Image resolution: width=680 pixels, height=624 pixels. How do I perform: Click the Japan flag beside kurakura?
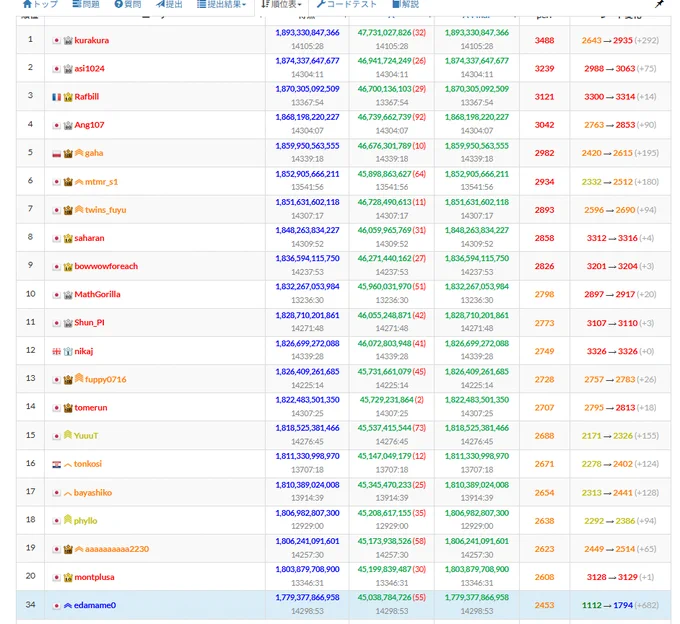pyautogui.click(x=56, y=41)
